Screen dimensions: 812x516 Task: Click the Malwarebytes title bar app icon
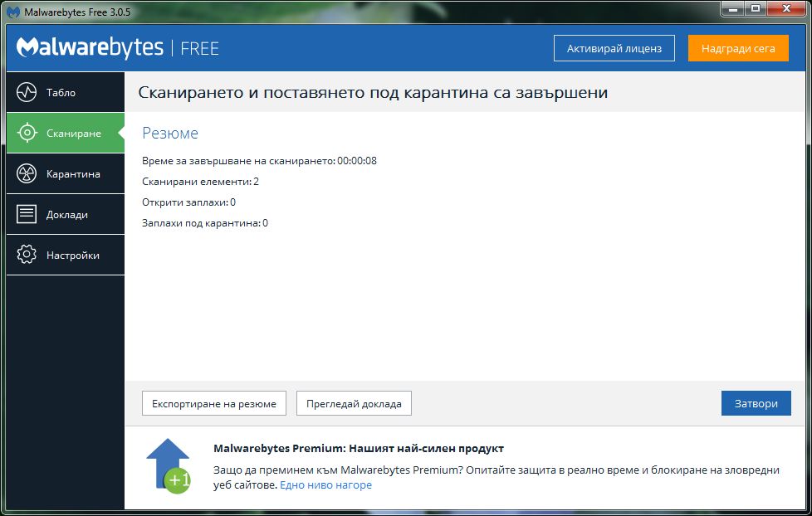click(x=13, y=12)
